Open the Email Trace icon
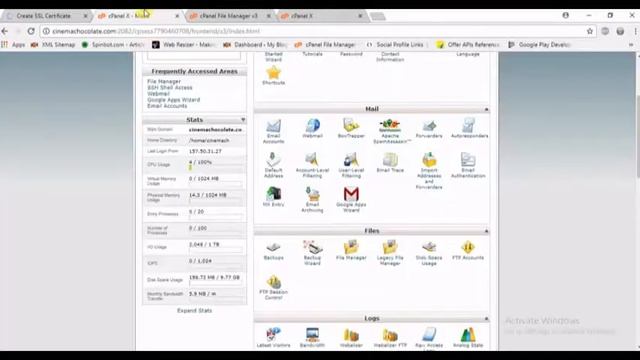This screenshot has height=360, width=640. (x=390, y=160)
